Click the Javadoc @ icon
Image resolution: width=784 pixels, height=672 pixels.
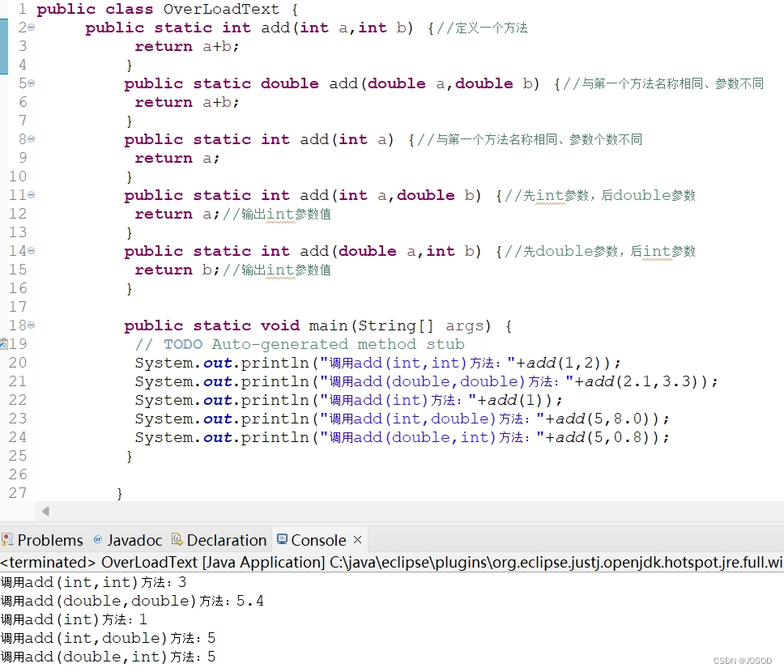click(98, 539)
